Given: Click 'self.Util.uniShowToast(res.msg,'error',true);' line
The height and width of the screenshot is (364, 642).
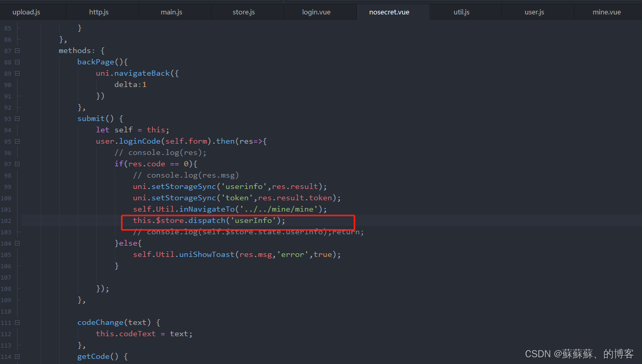Looking at the screenshot, I should pos(237,254).
